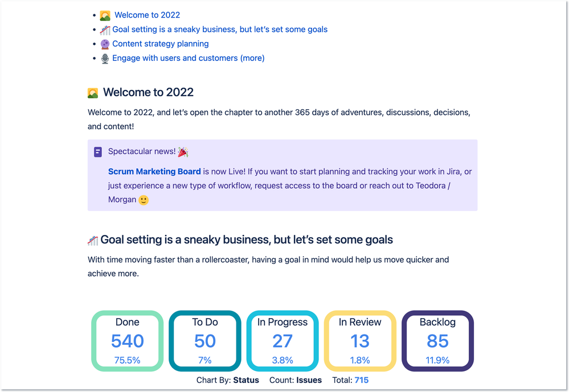Click the Backlog chart card
569x392 pixels.
click(x=437, y=340)
